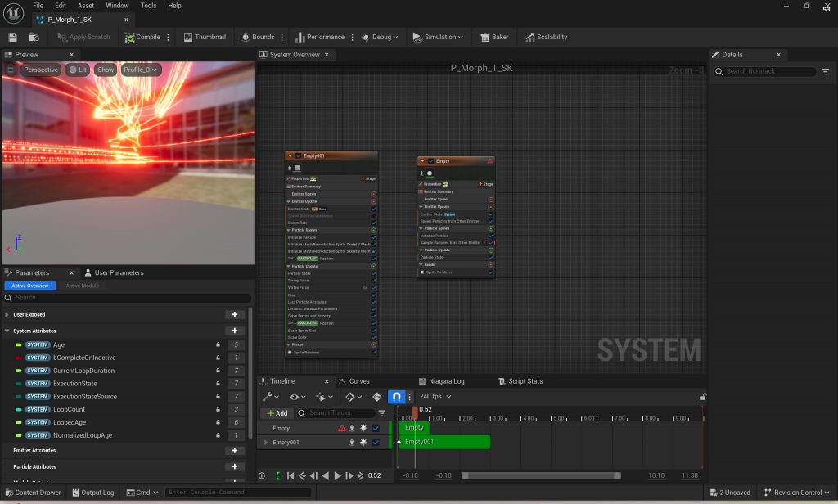838x504 pixels.
Task: Open the Debug dropdown
Action: [x=380, y=37]
